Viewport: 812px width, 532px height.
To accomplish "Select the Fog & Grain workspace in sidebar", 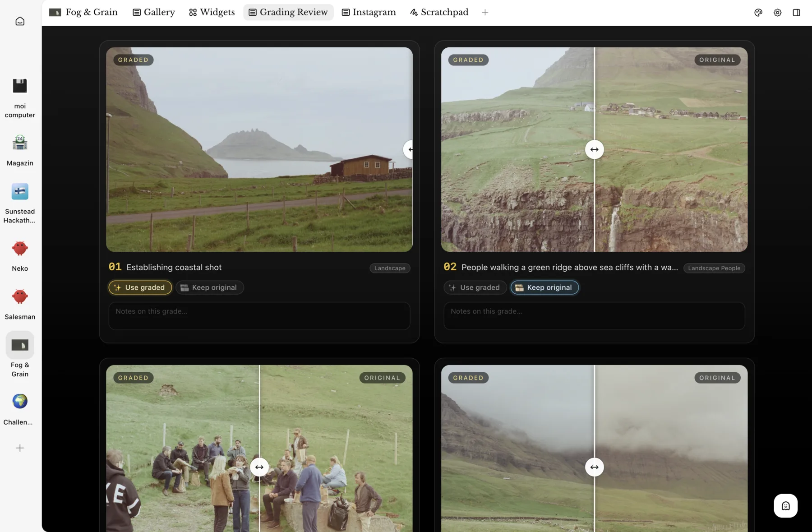I will click(x=20, y=354).
